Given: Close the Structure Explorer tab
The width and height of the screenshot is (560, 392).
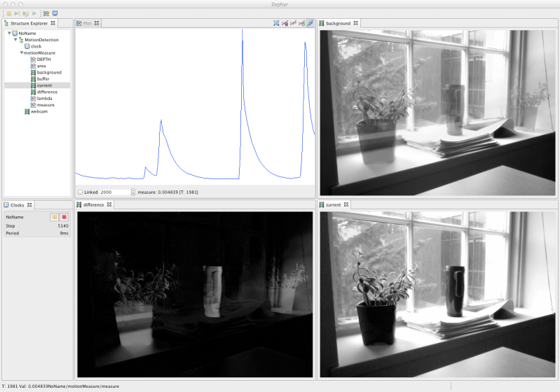Looking at the screenshot, I should point(53,23).
